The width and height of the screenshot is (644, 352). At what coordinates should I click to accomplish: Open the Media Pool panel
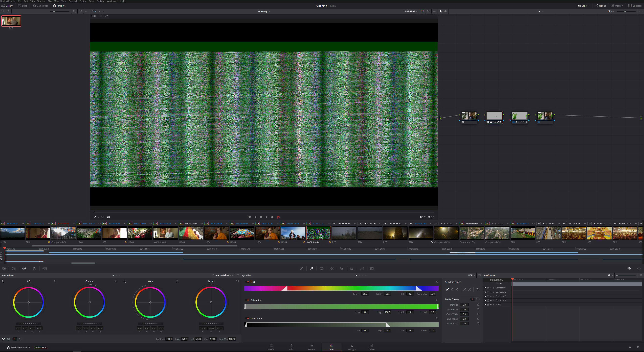click(x=40, y=6)
